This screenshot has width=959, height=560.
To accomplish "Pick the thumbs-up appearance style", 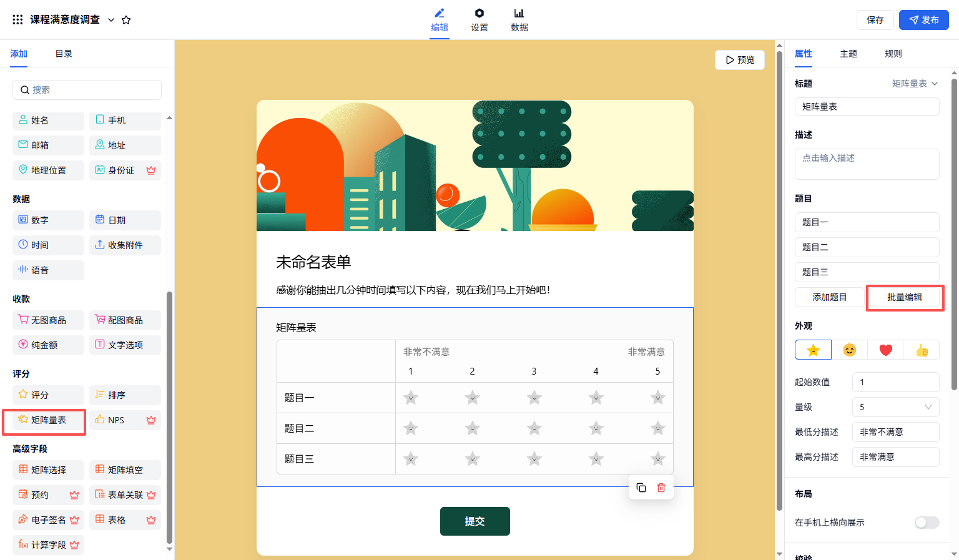I will (x=922, y=350).
